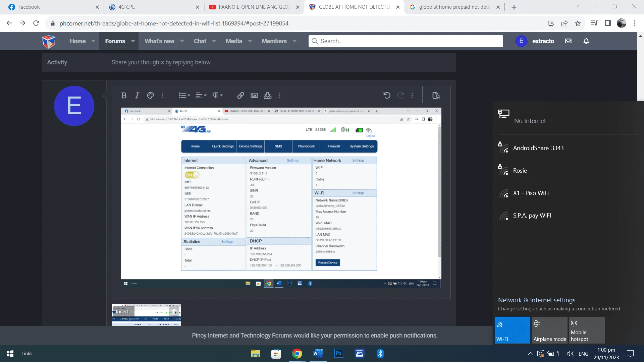Open File Explorer from the taskbar
Viewport: 644px width, 362px height.
(255, 354)
